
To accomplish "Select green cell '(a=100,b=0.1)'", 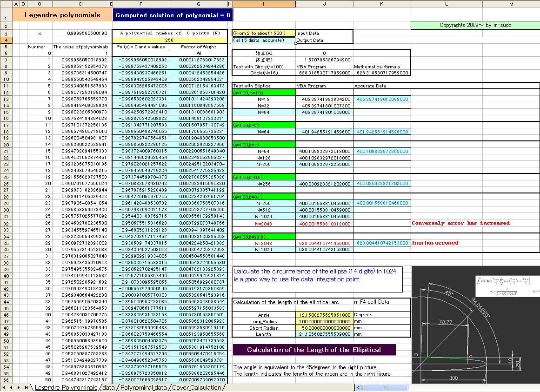I will [x=264, y=197].
